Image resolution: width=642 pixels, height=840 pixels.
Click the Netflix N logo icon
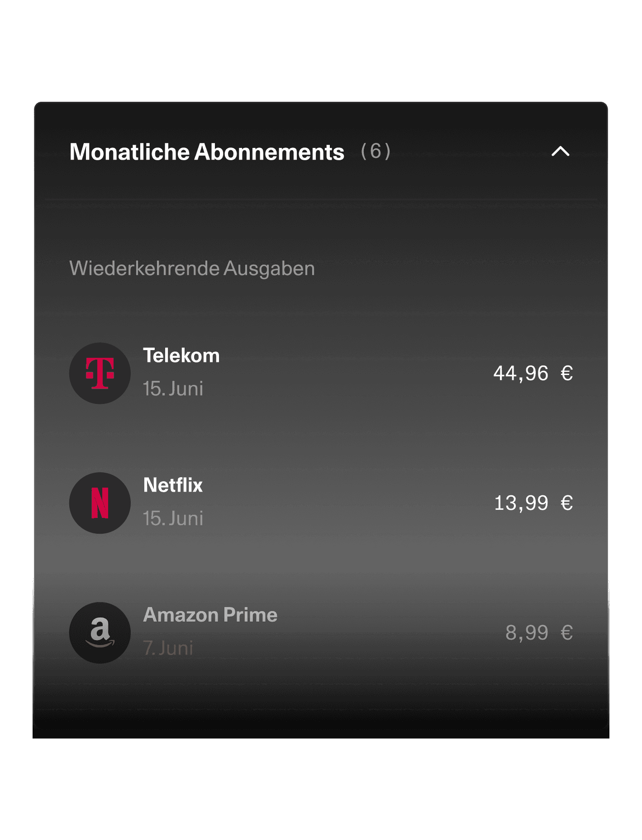click(100, 503)
